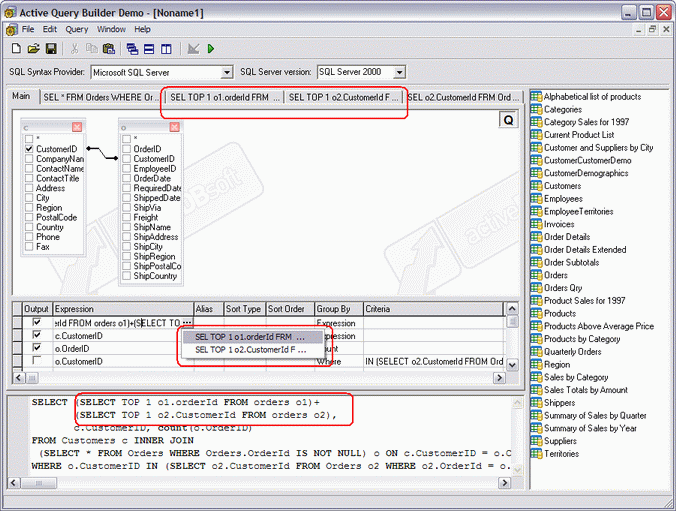Click the Copy toolbar icon

pyautogui.click(x=91, y=48)
